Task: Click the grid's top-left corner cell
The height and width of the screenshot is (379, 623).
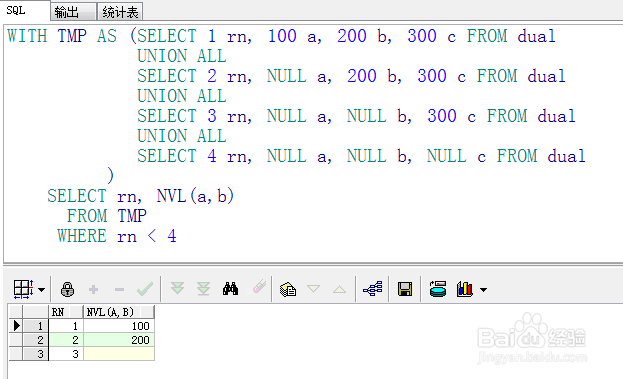Action: [x=16, y=312]
